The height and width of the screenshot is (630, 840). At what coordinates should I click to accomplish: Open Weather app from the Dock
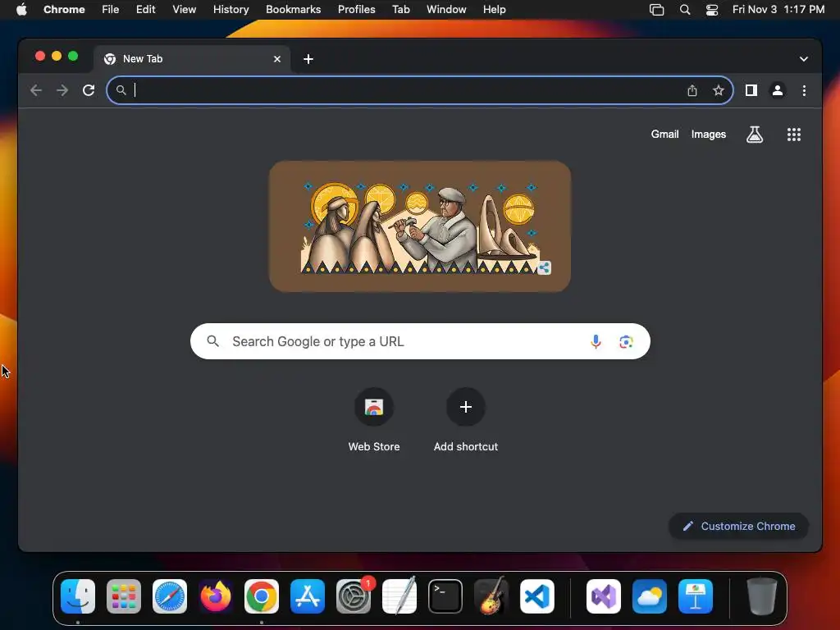[x=650, y=596]
